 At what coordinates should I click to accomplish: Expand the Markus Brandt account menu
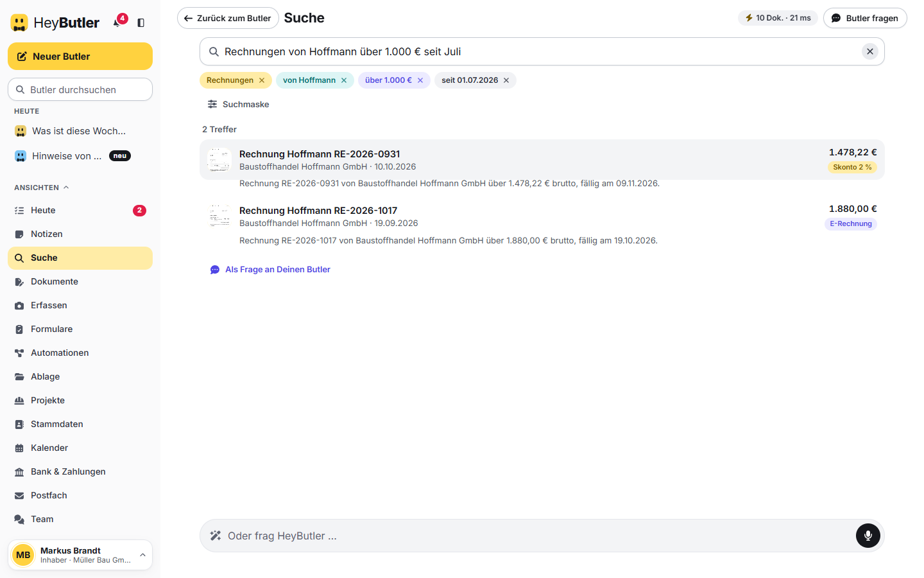tap(80, 555)
